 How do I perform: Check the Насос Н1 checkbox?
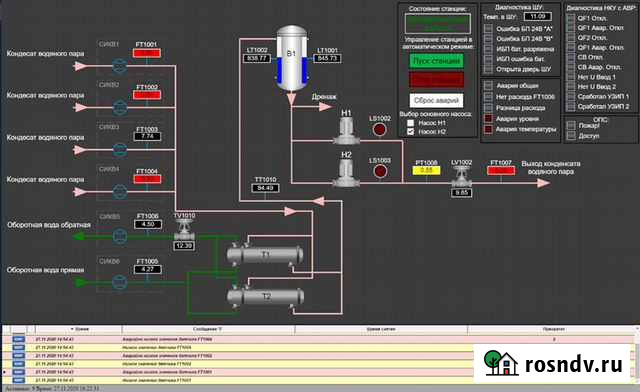click(x=411, y=122)
